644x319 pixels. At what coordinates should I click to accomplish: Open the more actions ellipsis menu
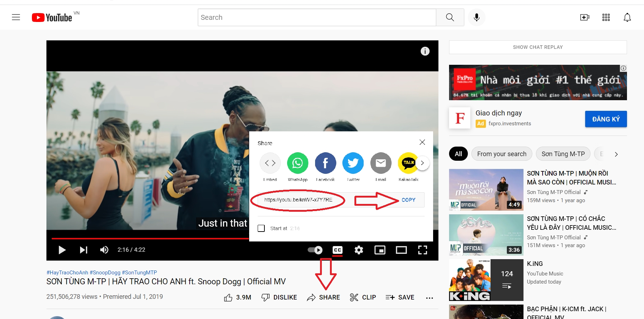(x=429, y=298)
